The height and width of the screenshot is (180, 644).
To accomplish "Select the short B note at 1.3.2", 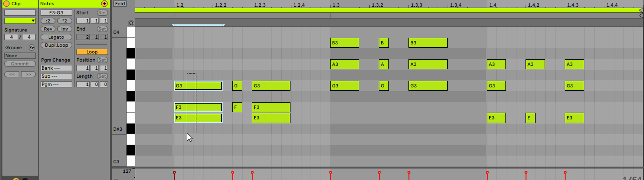I will pos(384,42).
